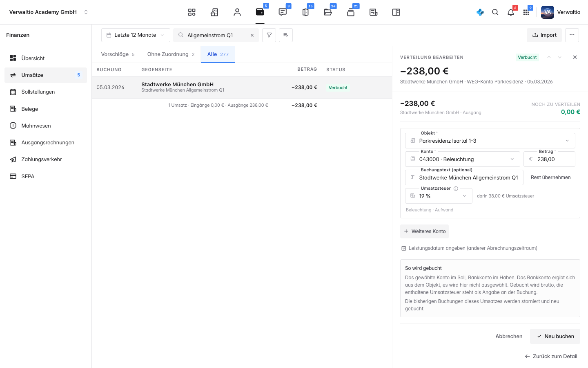Open Mahnwesen in the sidebar

(46, 126)
